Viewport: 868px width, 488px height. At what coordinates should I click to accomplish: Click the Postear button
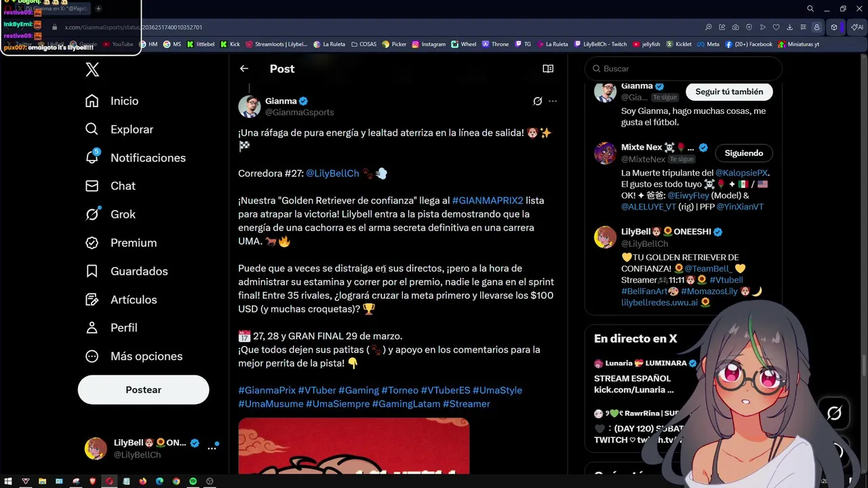tap(143, 390)
